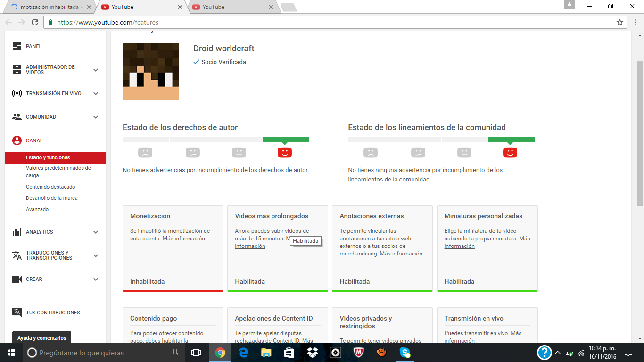Open Desarrollo de la marca
This screenshot has width=644, height=362.
(x=52, y=198)
